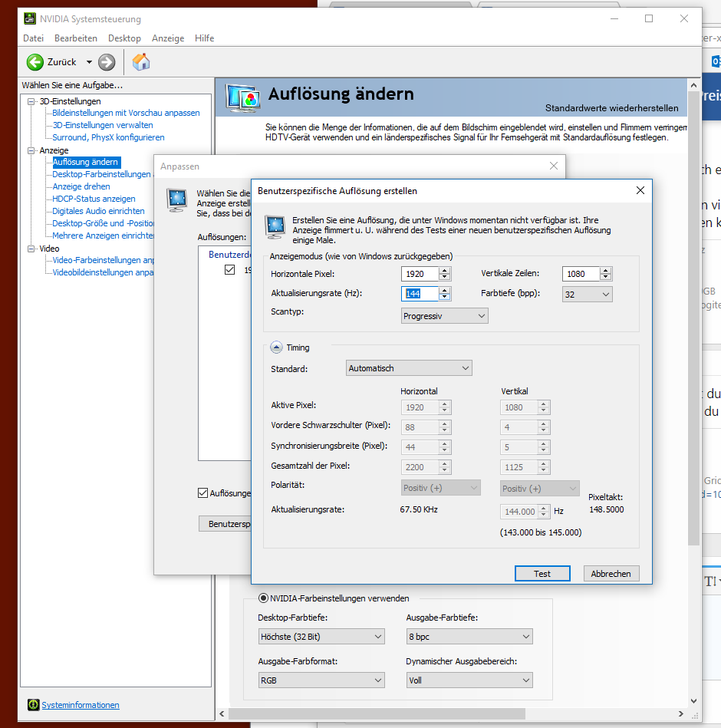Click Standardwerte wiederherstellen
The height and width of the screenshot is (728, 721).
tap(611, 108)
